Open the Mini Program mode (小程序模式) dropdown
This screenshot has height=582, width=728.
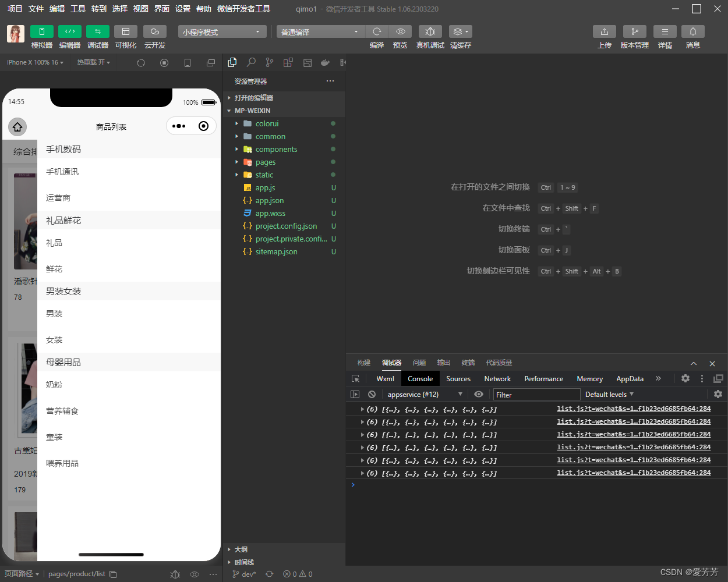(222, 31)
